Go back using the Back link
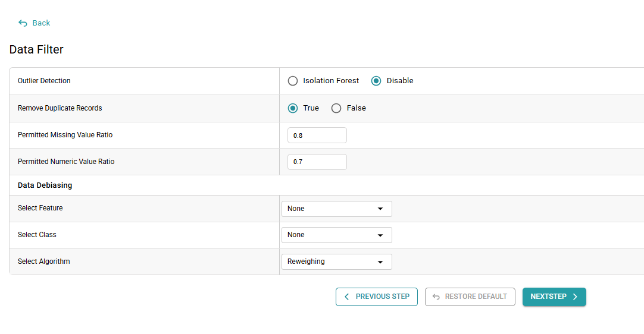The image size is (644, 334). [41, 23]
